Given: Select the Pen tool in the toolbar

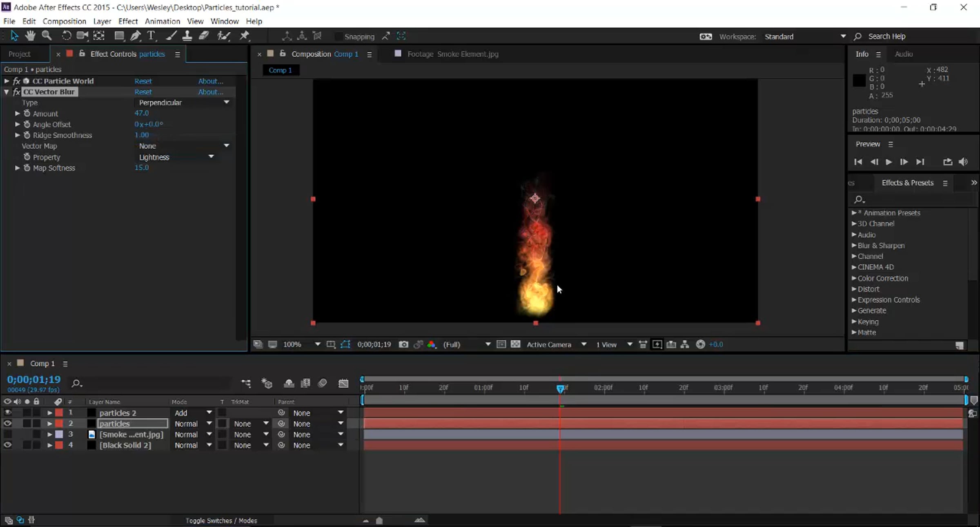Looking at the screenshot, I should tap(135, 36).
